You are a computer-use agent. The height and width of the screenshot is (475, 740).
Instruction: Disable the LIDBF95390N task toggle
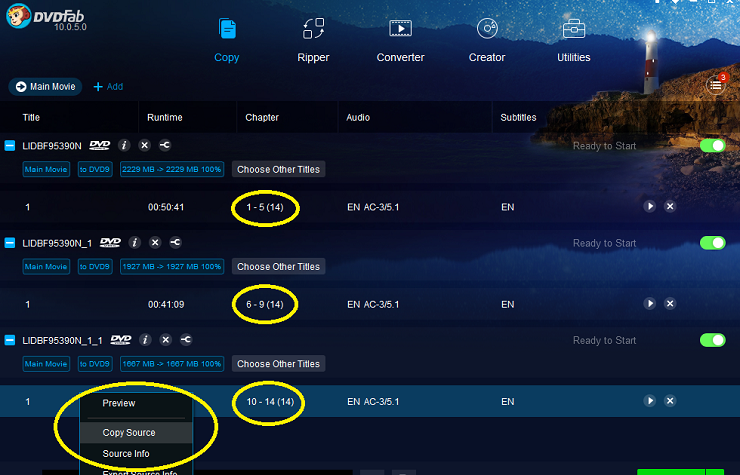coord(713,146)
